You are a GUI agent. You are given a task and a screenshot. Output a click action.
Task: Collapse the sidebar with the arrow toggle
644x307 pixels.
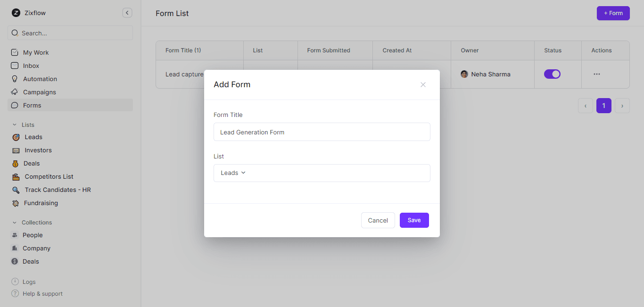pyautogui.click(x=127, y=13)
